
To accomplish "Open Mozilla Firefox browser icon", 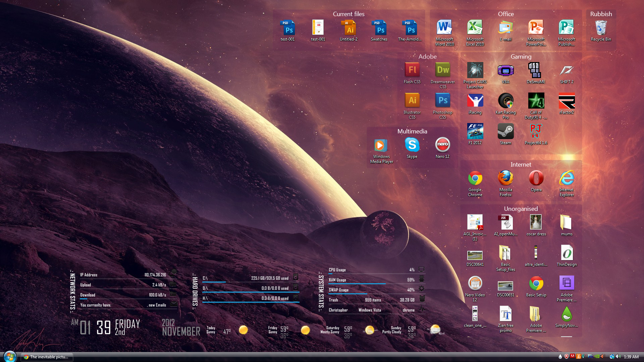I will point(505,178).
